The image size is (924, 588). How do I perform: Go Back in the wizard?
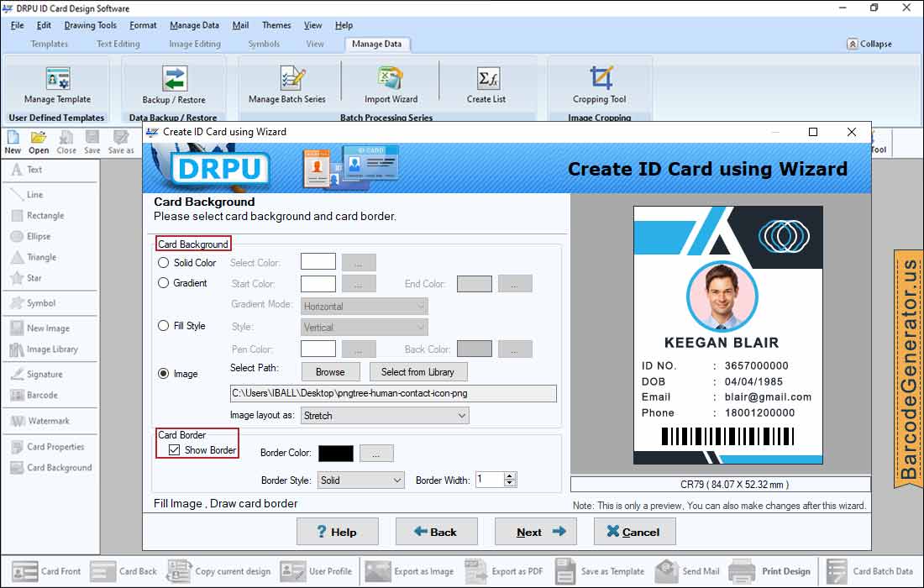pyautogui.click(x=436, y=532)
